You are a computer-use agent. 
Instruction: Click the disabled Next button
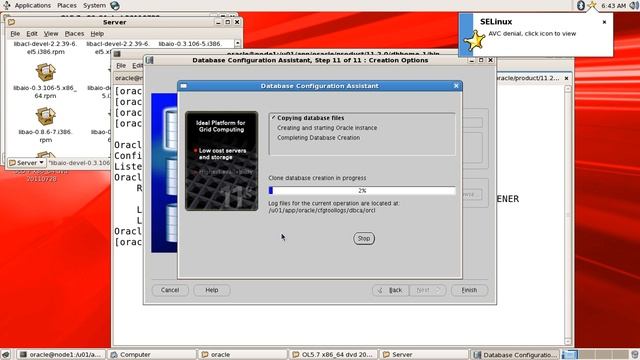tap(427, 290)
